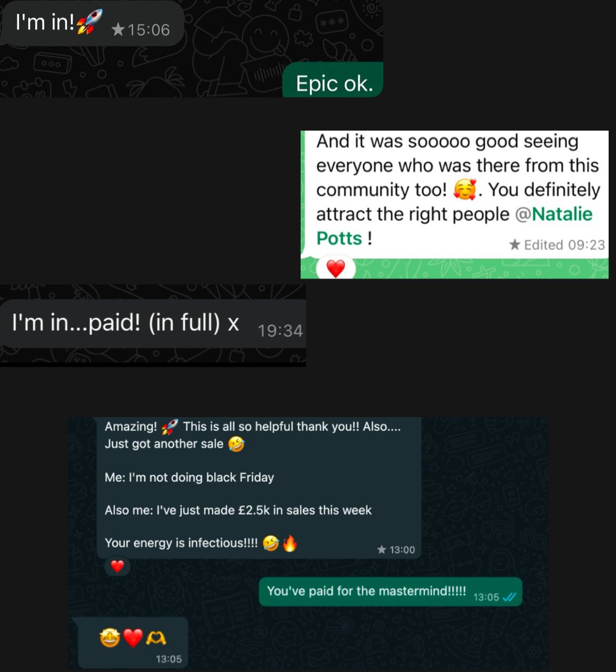Click the blue double-tick read receipt at 13:05
This screenshot has width=616, height=672.
(x=510, y=597)
